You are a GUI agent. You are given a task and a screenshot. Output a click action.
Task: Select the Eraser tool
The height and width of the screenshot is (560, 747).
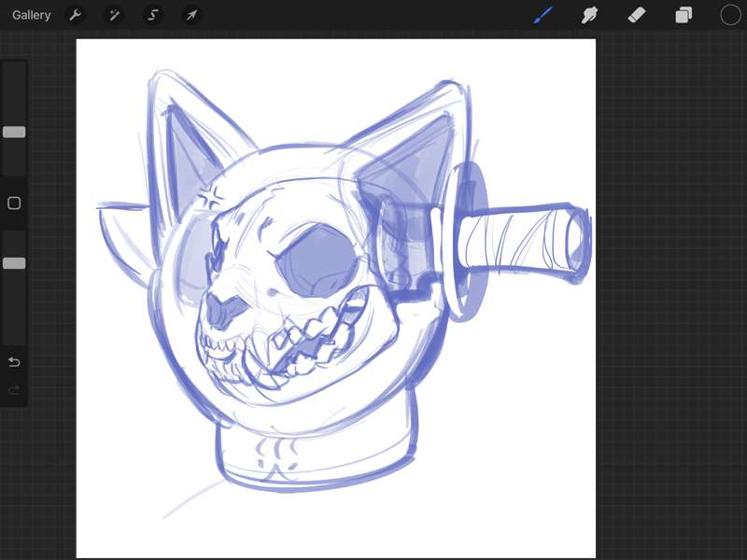(637, 15)
